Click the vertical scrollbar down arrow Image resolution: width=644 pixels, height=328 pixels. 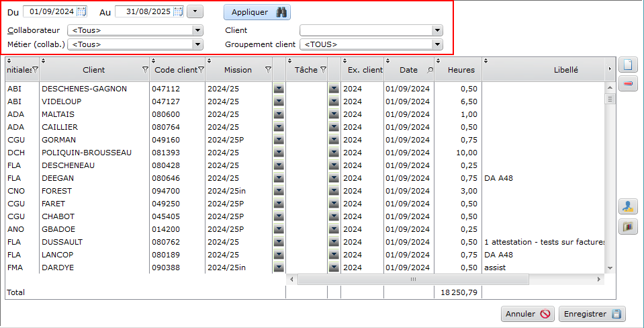tap(610, 268)
